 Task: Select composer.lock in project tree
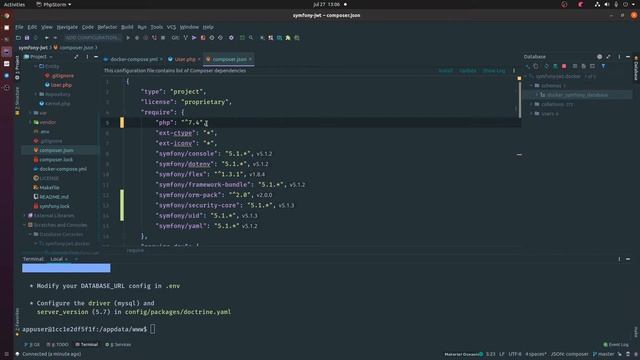(x=56, y=160)
